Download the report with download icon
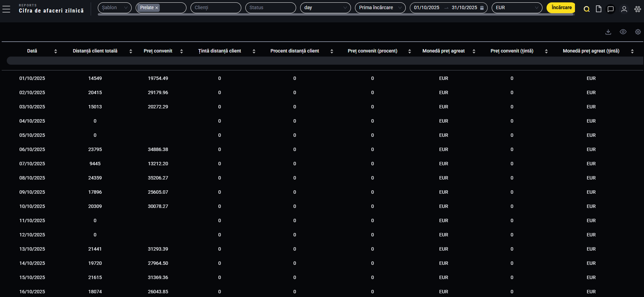 coord(608,32)
